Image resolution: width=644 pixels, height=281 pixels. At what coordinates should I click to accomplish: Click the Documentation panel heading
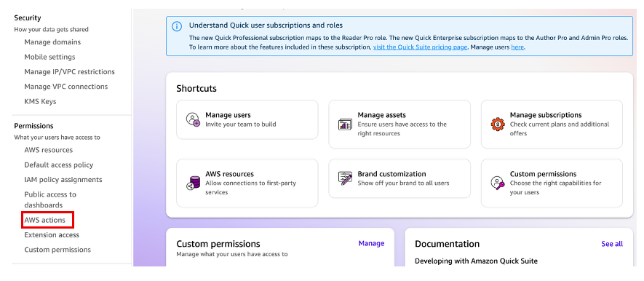(x=447, y=244)
